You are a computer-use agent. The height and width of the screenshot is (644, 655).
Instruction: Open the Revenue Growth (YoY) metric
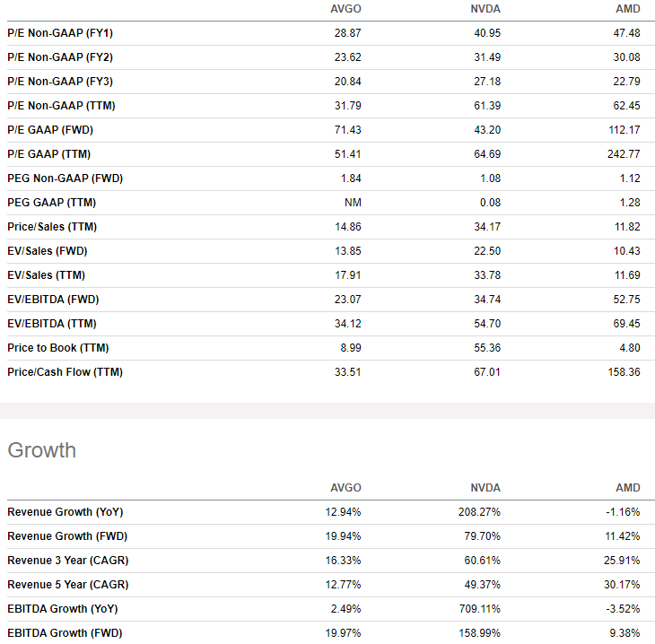click(x=65, y=512)
